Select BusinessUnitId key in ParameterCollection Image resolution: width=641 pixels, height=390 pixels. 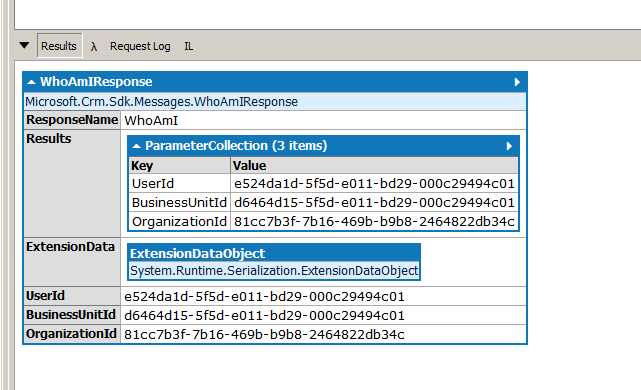[x=179, y=203]
